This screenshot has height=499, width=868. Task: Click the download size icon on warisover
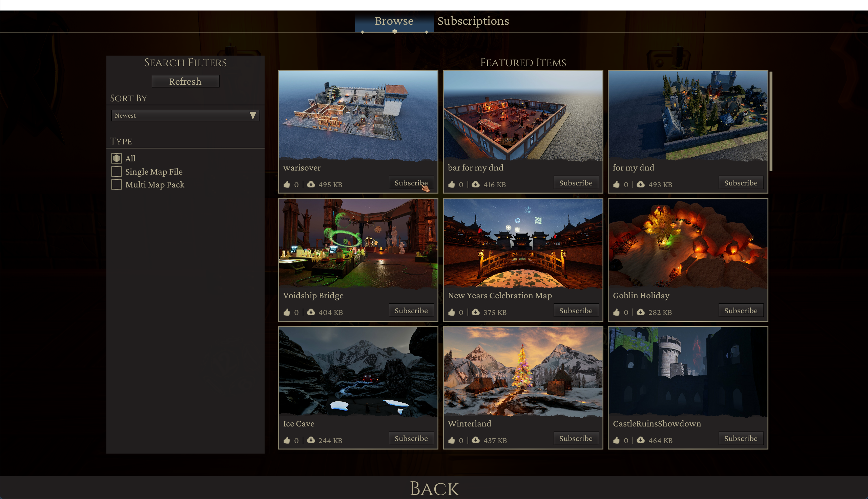[311, 184]
